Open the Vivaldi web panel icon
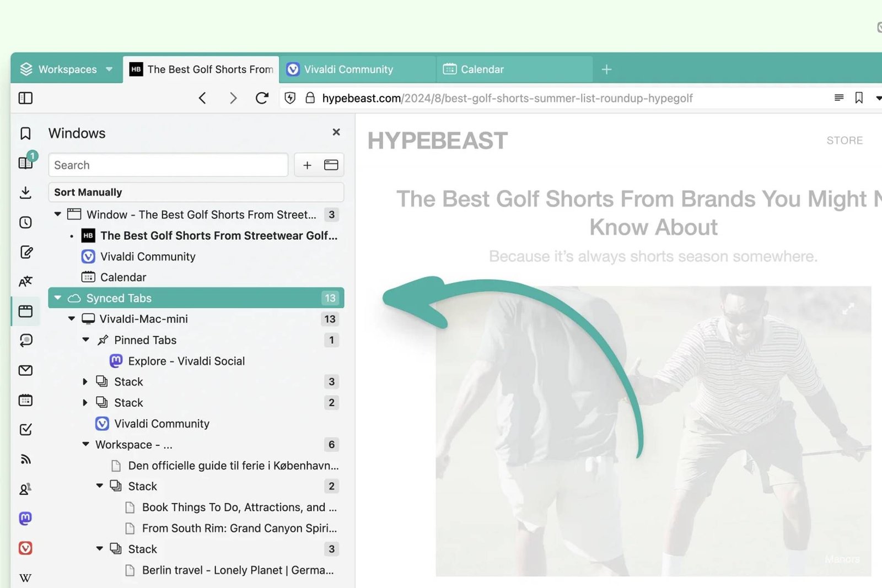 (25, 548)
